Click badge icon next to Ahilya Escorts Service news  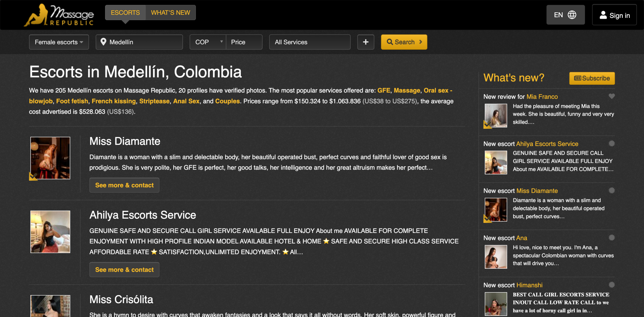coord(612,143)
